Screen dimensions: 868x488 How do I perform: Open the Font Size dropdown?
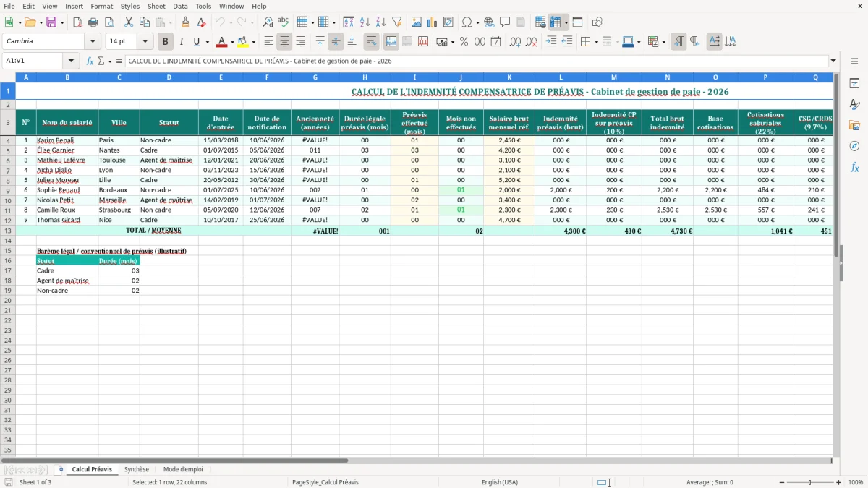(145, 42)
